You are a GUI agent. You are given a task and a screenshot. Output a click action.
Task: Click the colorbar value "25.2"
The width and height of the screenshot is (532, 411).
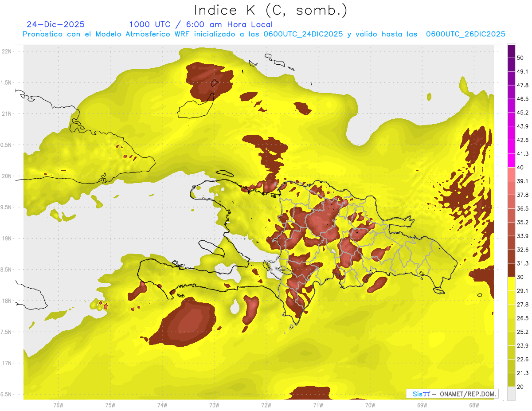click(x=523, y=332)
